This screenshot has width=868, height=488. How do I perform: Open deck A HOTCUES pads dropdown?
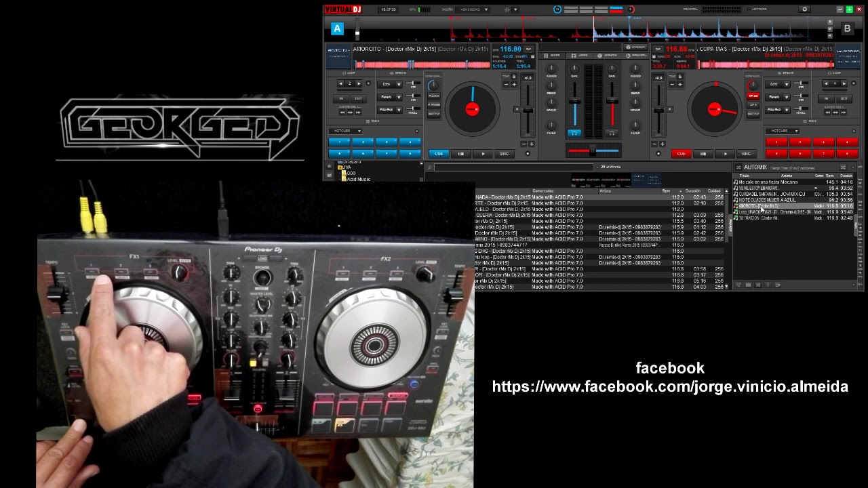(346, 131)
